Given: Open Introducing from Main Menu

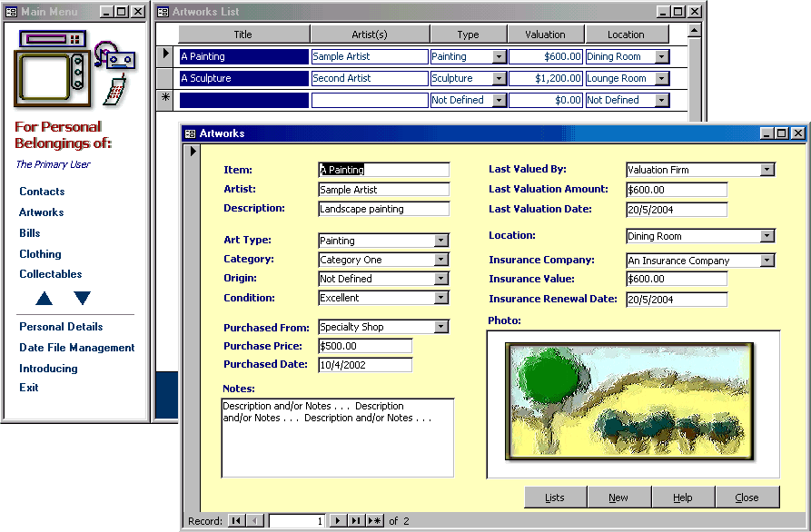Looking at the screenshot, I should coord(48,369).
